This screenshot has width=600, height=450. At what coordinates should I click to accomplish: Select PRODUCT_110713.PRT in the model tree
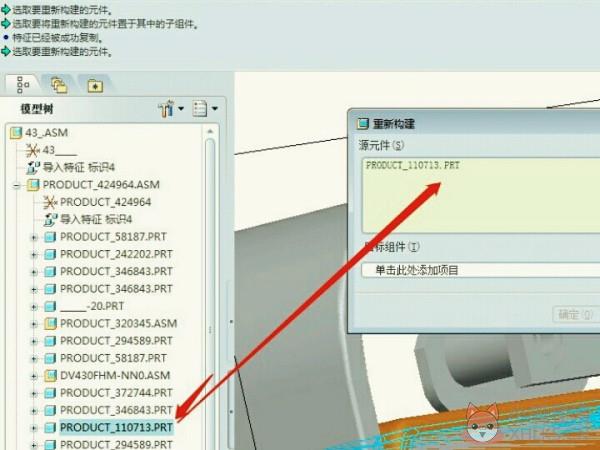point(116,427)
